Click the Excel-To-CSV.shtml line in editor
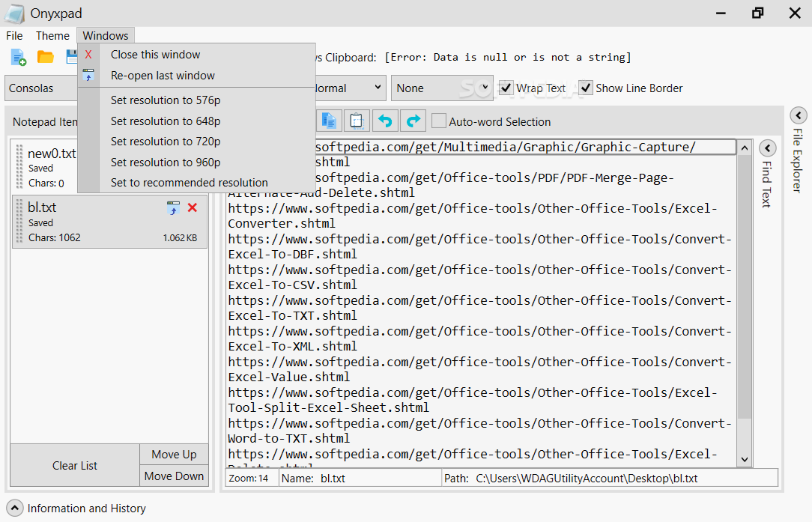The height and width of the screenshot is (522, 812). [x=293, y=285]
